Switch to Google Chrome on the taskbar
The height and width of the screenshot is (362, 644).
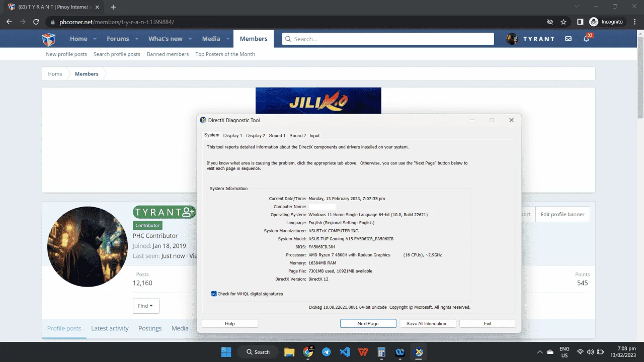click(x=308, y=352)
